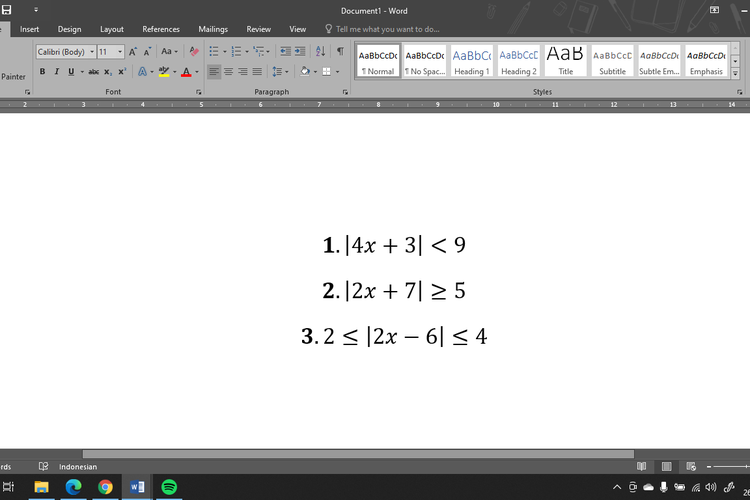750x500 pixels.
Task: Open Spotify from the taskbar
Action: pos(169,487)
